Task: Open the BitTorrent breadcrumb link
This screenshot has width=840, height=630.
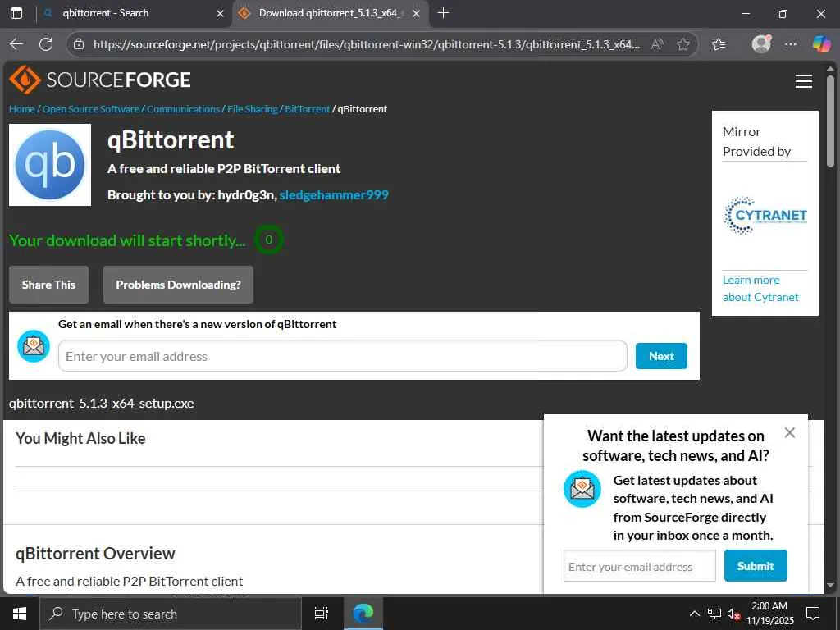Action: [308, 109]
